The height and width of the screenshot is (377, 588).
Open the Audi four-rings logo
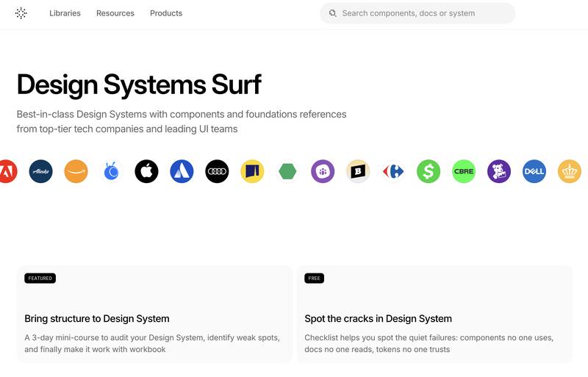[x=217, y=171]
